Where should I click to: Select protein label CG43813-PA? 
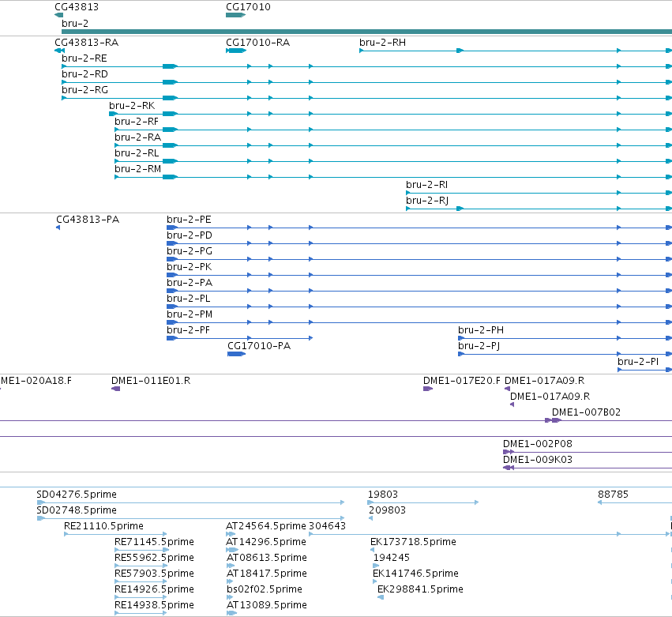[x=88, y=220]
